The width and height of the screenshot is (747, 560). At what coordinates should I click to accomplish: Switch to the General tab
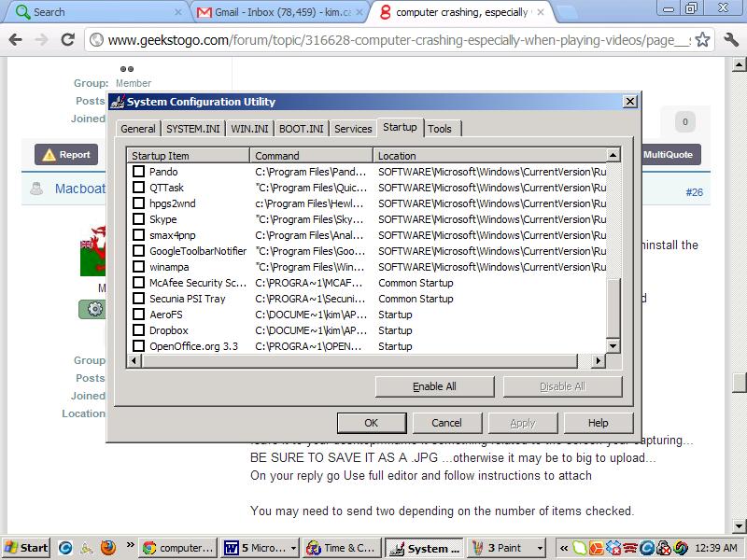(137, 129)
